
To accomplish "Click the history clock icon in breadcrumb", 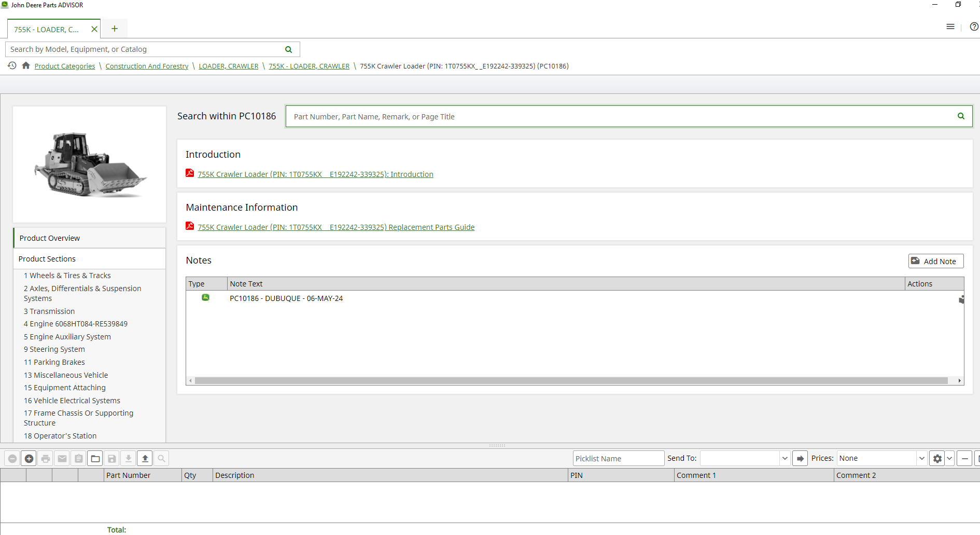I will pos(12,66).
